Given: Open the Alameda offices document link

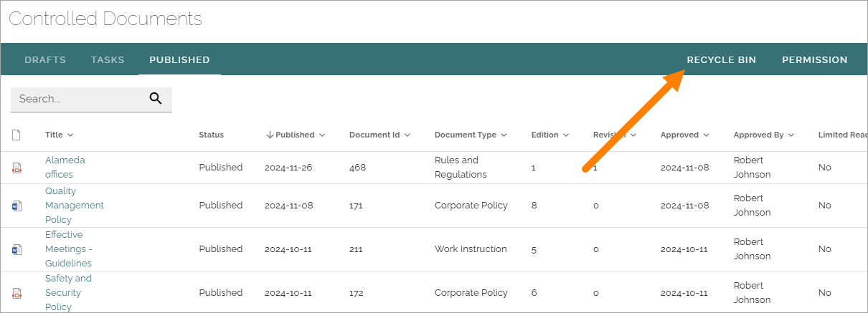Looking at the screenshot, I should coord(65,167).
